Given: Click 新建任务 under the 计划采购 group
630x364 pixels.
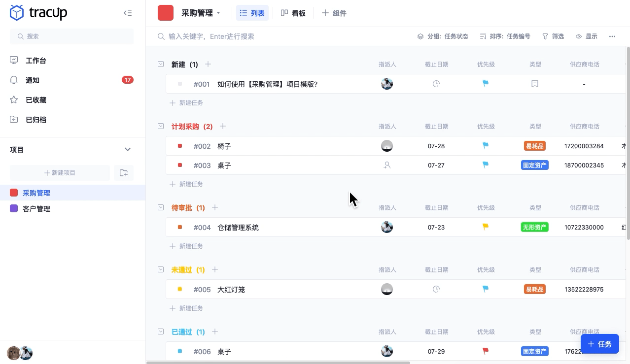Looking at the screenshot, I should pos(186,184).
